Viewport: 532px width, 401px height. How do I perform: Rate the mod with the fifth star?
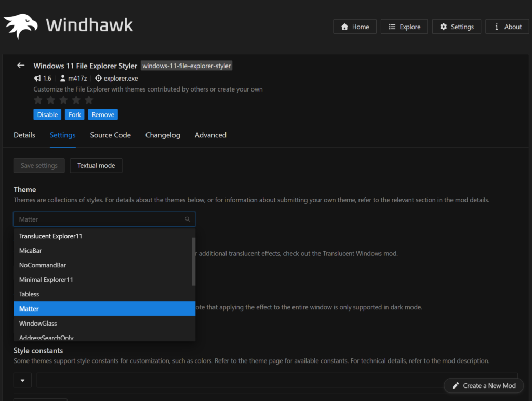coord(89,100)
